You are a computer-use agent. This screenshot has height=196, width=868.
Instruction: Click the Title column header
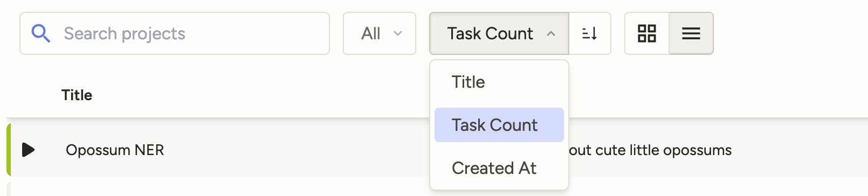[x=77, y=95]
